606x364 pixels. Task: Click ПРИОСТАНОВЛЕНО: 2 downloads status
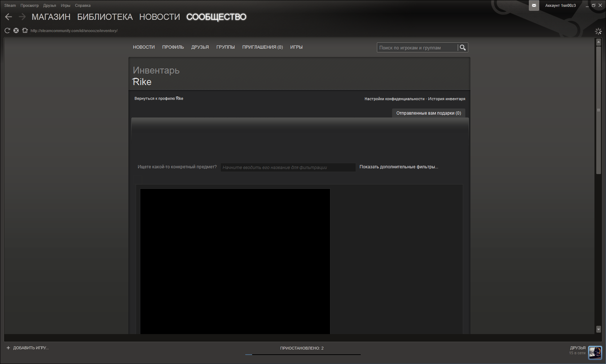tap(302, 348)
